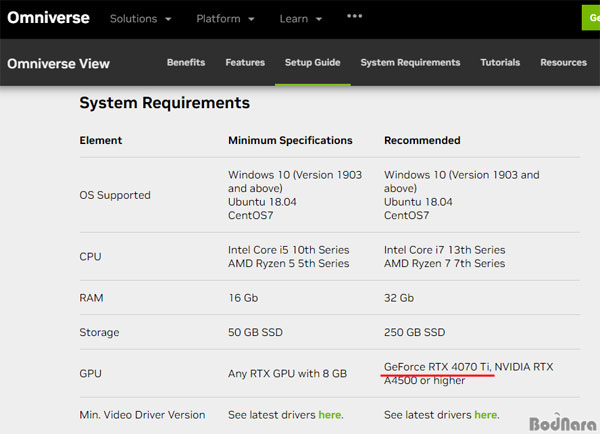Click the CPU row label
The image size is (600, 434).
coord(90,256)
